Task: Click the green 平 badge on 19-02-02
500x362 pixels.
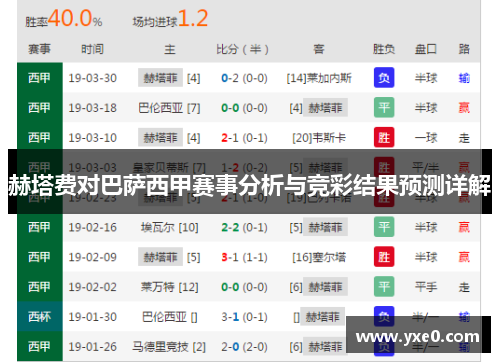Action: tap(384, 286)
